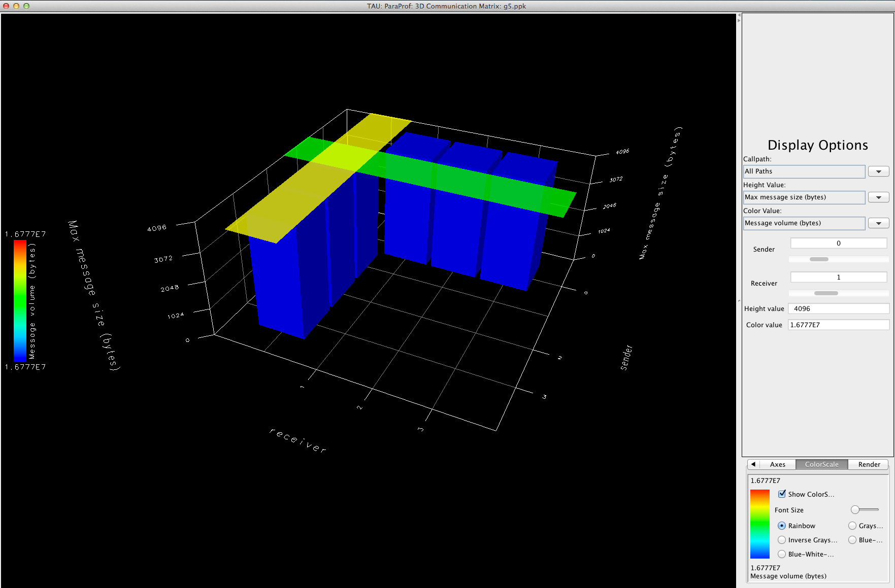Click the Max message size height field
895x588 pixels.
coord(804,197)
